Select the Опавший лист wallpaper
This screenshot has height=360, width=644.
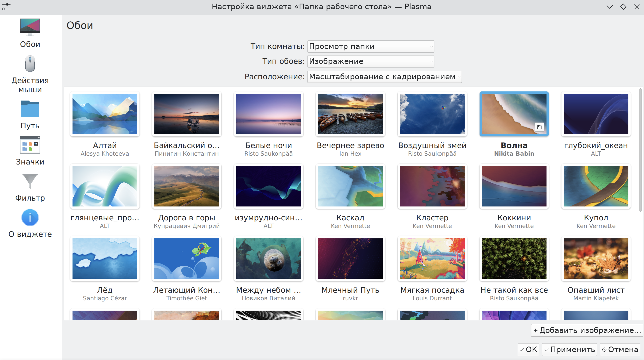596,258
